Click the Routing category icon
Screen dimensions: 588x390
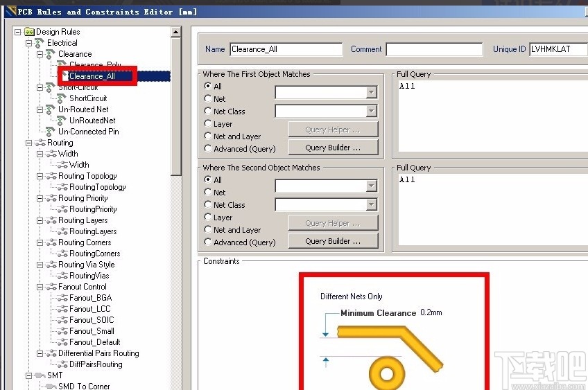coord(40,143)
